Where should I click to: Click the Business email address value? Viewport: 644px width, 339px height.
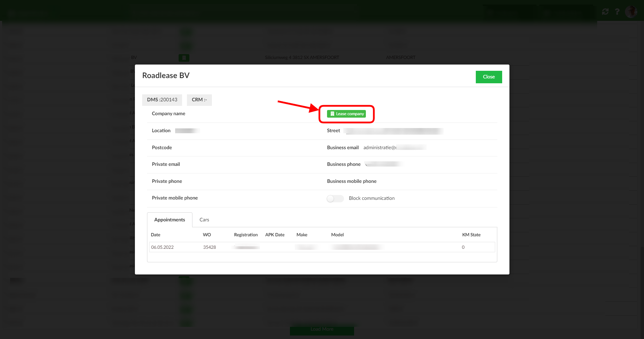click(x=394, y=148)
